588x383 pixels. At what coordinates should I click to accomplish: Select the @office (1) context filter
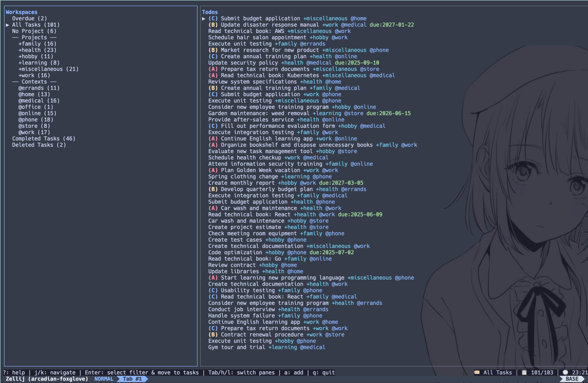point(36,107)
